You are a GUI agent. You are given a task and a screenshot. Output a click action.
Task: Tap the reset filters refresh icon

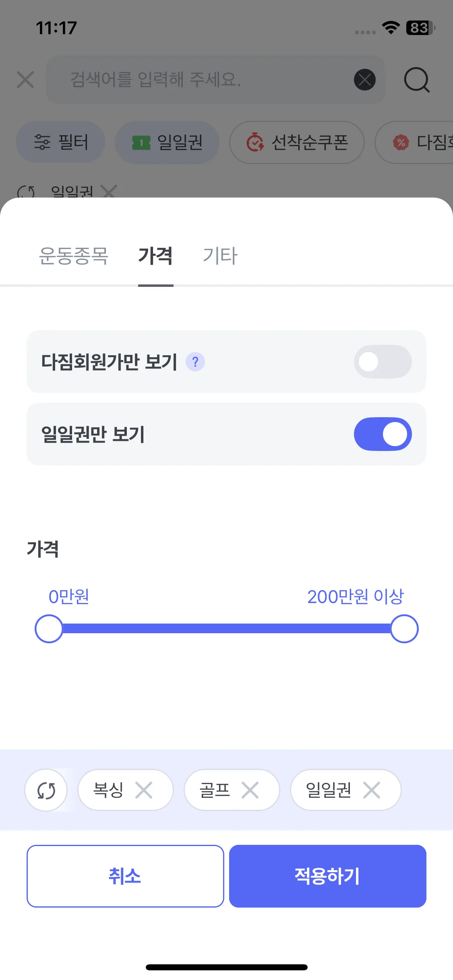click(46, 791)
